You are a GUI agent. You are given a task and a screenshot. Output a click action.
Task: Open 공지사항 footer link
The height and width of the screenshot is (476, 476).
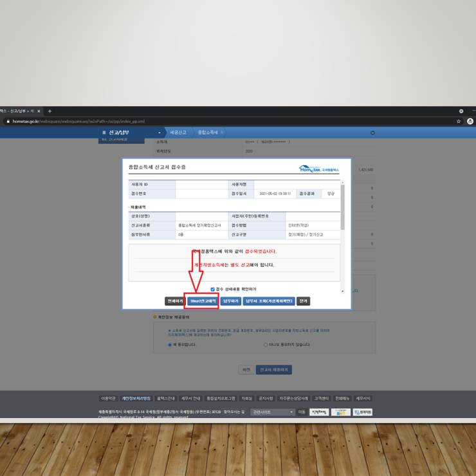point(266,398)
